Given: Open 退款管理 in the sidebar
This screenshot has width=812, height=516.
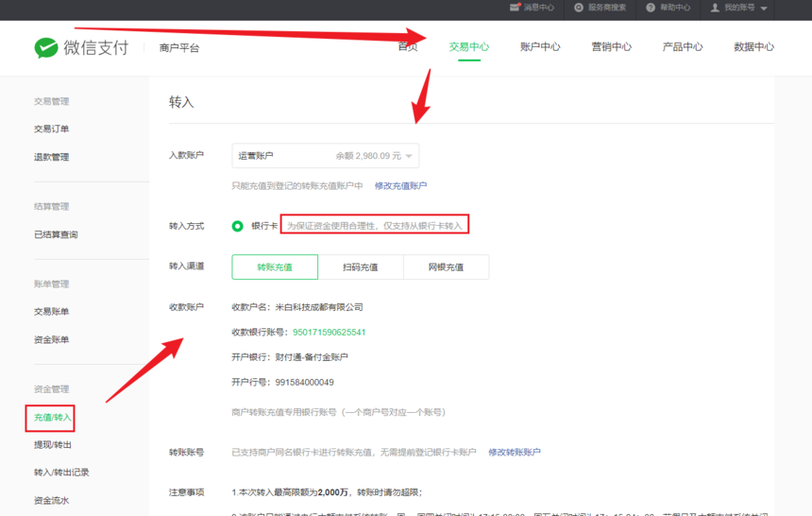Looking at the screenshot, I should point(51,157).
